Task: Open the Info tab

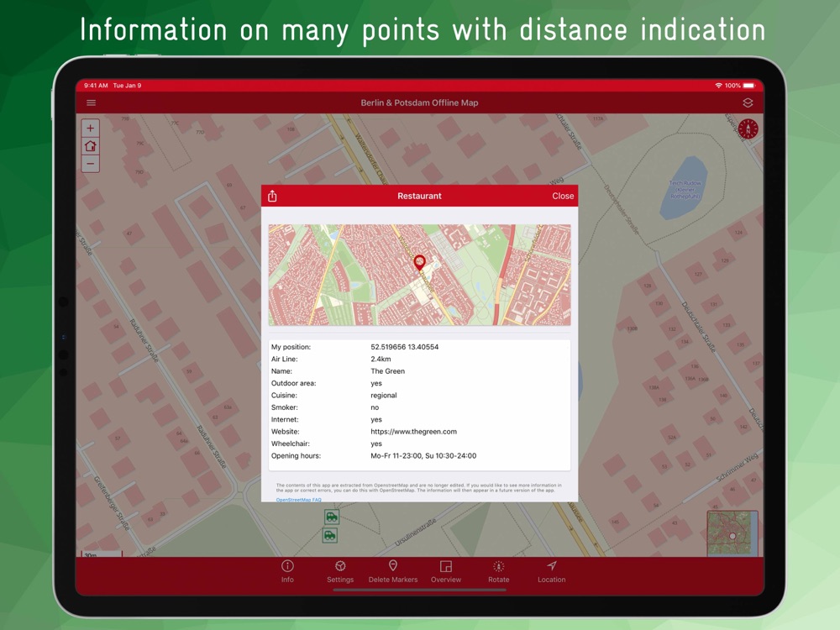Action: click(287, 571)
